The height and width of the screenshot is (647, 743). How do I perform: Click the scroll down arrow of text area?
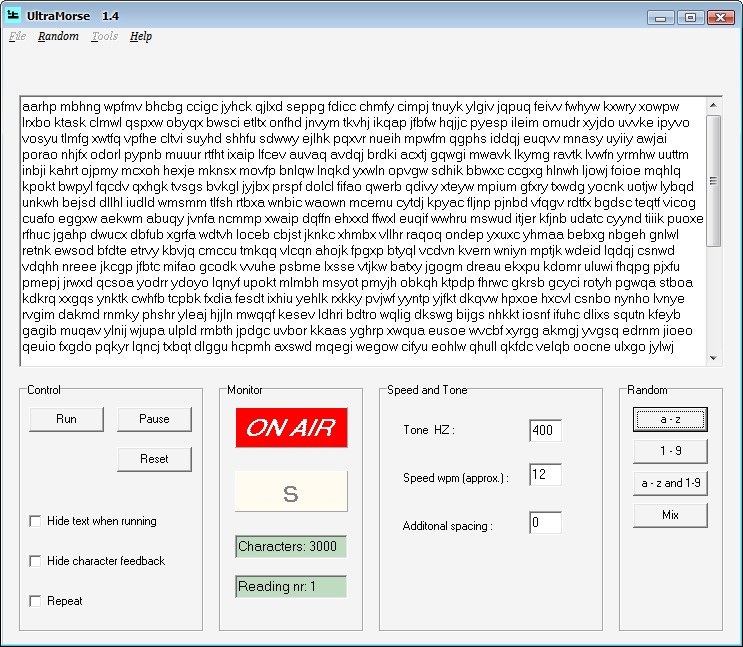714,358
